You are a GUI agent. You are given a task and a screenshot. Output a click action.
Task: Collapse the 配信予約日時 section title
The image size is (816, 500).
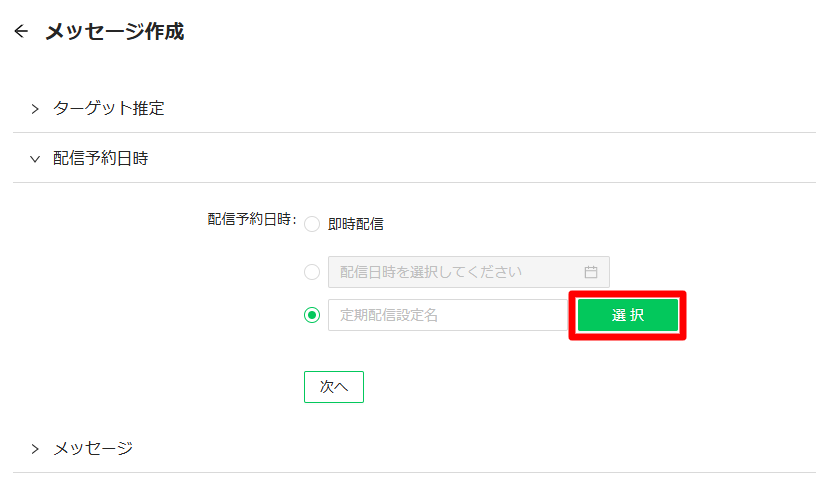[101, 158]
